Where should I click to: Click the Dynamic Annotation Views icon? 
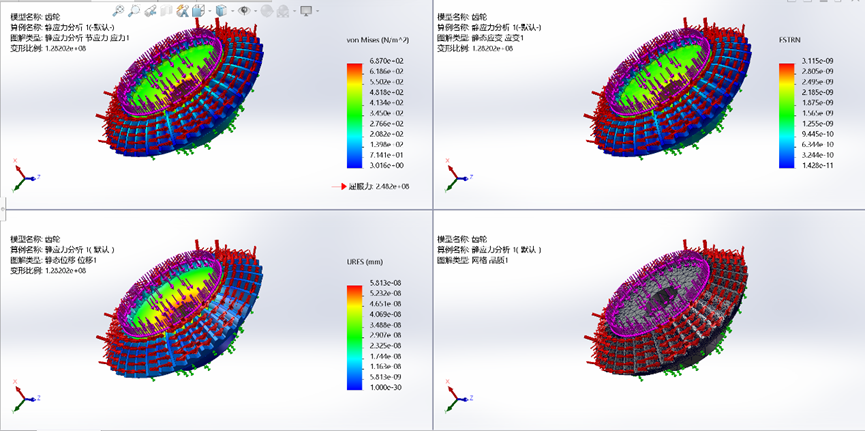pos(183,11)
